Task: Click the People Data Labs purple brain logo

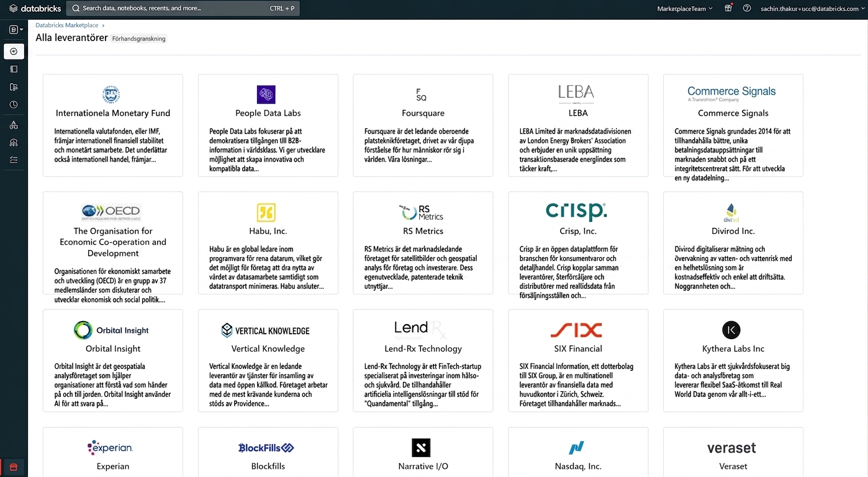Action: (266, 94)
